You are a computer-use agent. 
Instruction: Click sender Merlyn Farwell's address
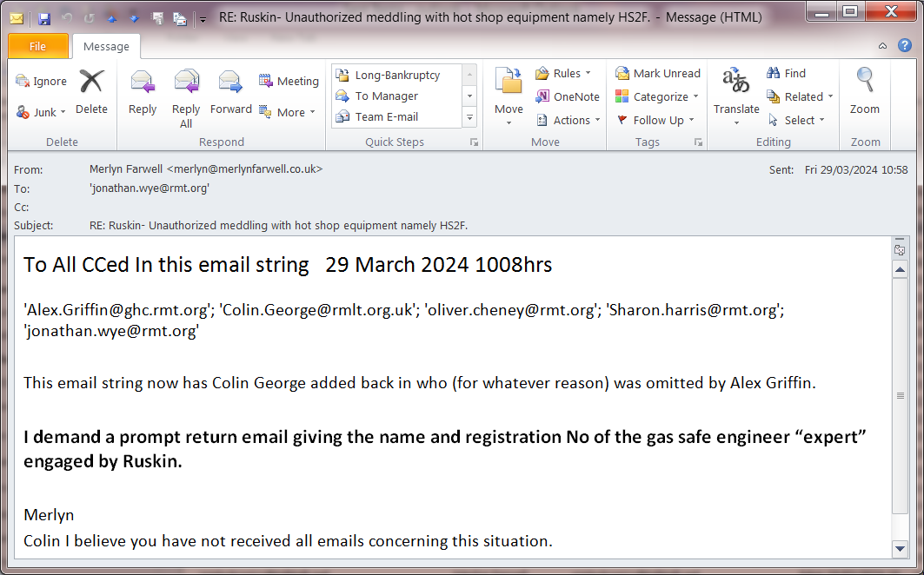pos(206,169)
